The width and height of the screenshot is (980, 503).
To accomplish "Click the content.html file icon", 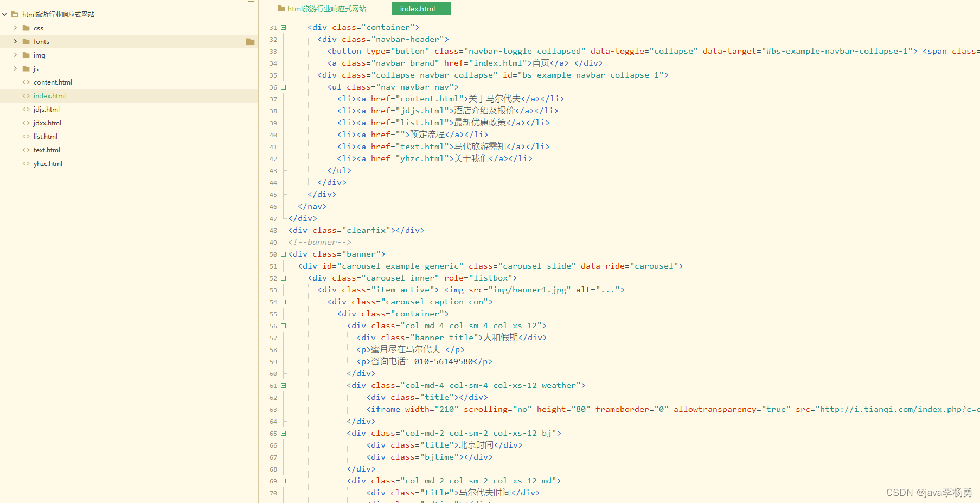I will click(x=26, y=82).
